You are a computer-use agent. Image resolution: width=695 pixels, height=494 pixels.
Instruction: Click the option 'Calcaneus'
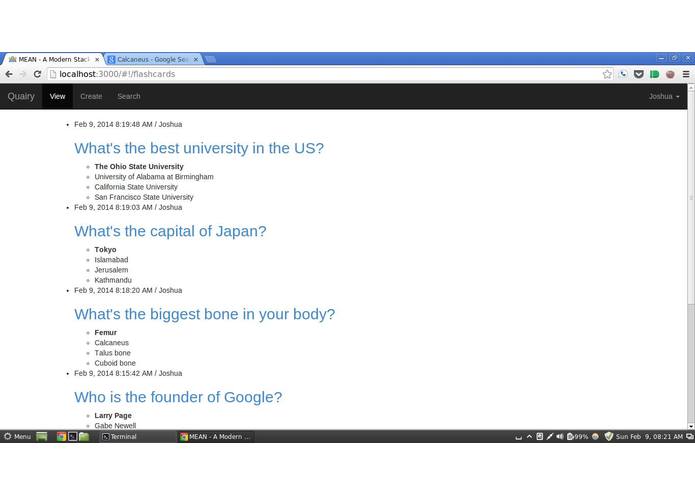pyautogui.click(x=111, y=343)
